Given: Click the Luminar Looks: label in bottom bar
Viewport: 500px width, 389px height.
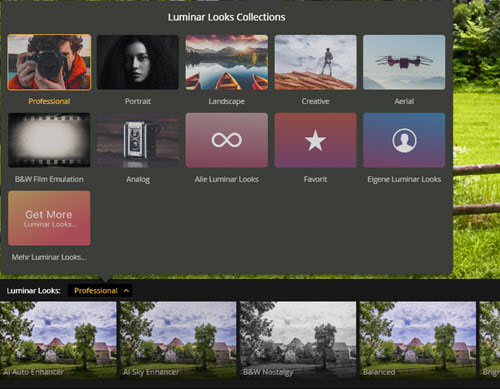Looking at the screenshot, I should [x=33, y=291].
